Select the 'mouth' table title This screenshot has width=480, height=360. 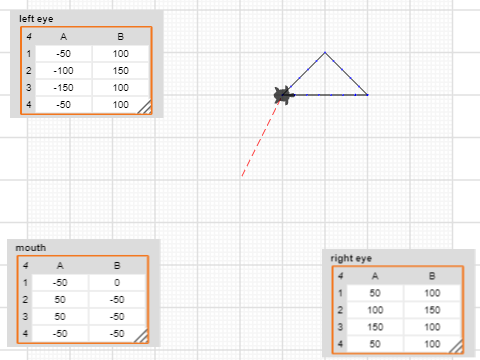pos(31,248)
